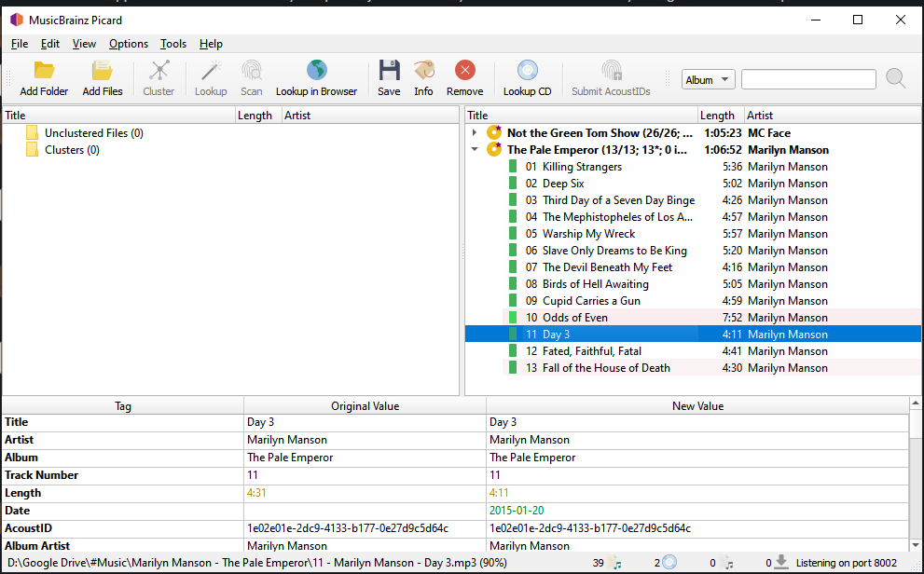Click new Length value 4:11
The width and height of the screenshot is (924, 574).
point(499,493)
